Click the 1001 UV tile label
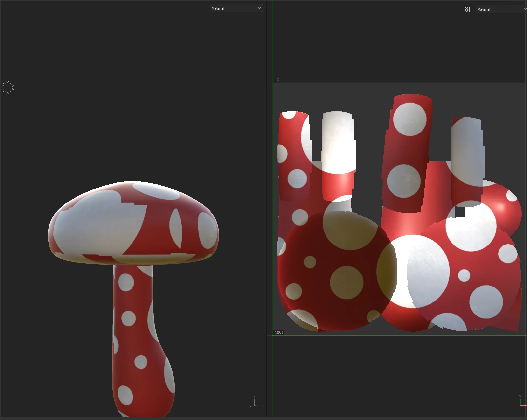This screenshot has width=527, height=420. pos(279,332)
